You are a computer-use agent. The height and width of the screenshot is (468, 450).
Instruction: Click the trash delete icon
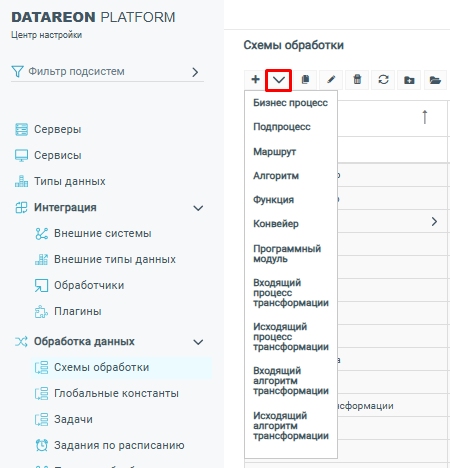point(357,80)
